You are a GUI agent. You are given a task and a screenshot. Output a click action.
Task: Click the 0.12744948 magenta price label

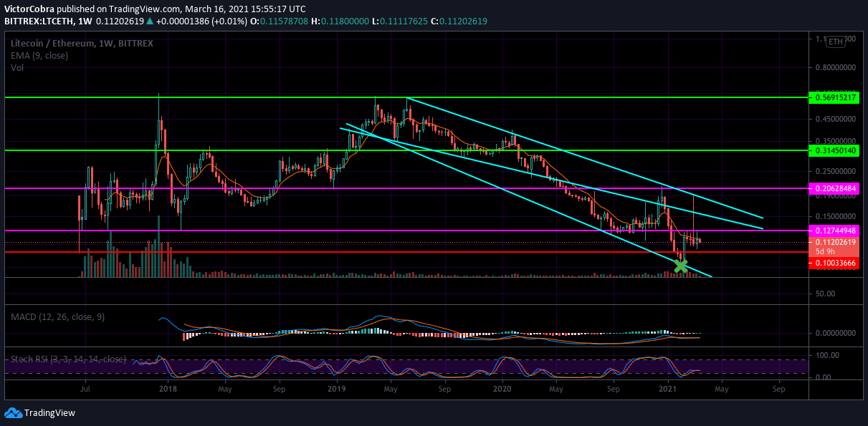pos(834,231)
